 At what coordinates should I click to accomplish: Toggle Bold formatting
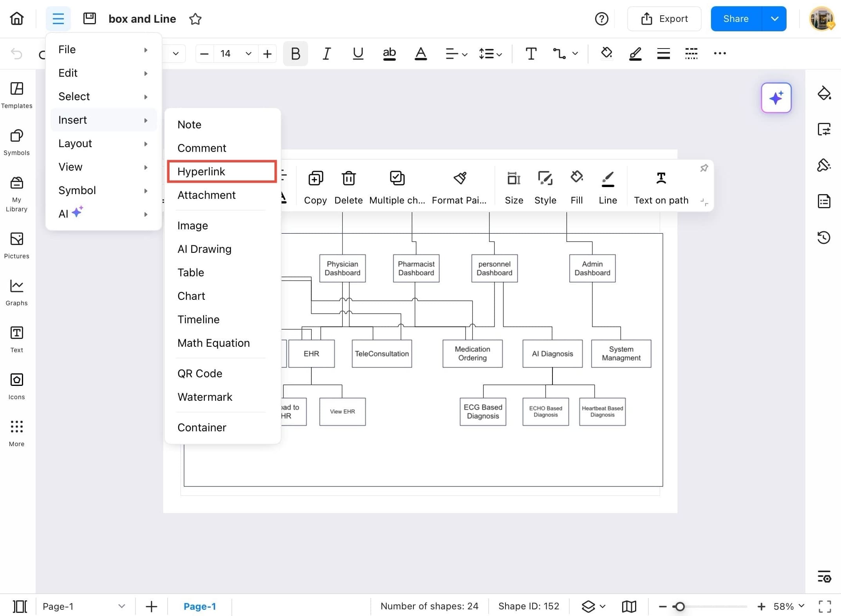[295, 54]
